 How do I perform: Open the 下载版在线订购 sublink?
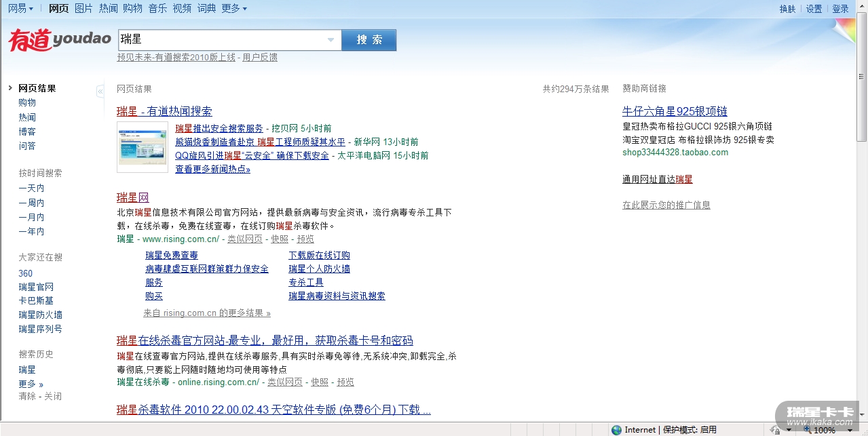319,255
